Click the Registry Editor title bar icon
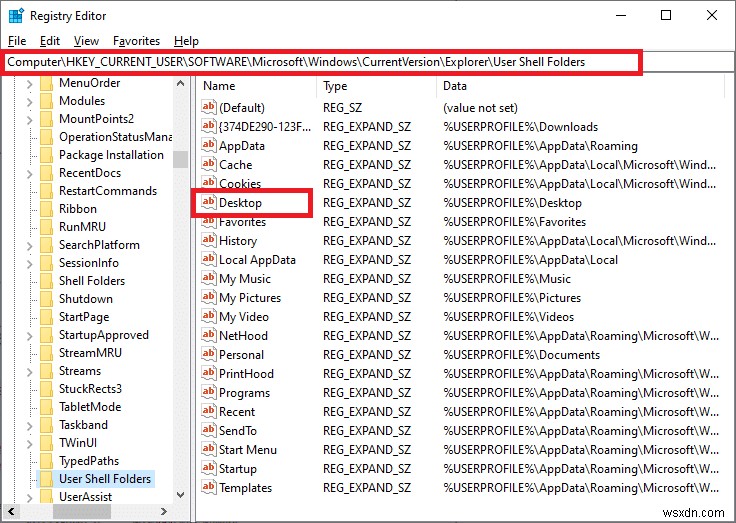Viewport: 736px width, 523px height. tap(16, 15)
